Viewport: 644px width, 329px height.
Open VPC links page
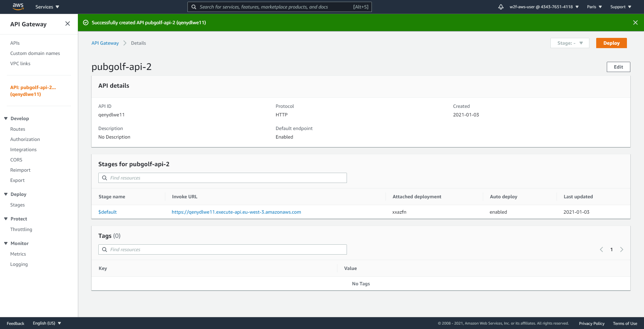pyautogui.click(x=20, y=63)
